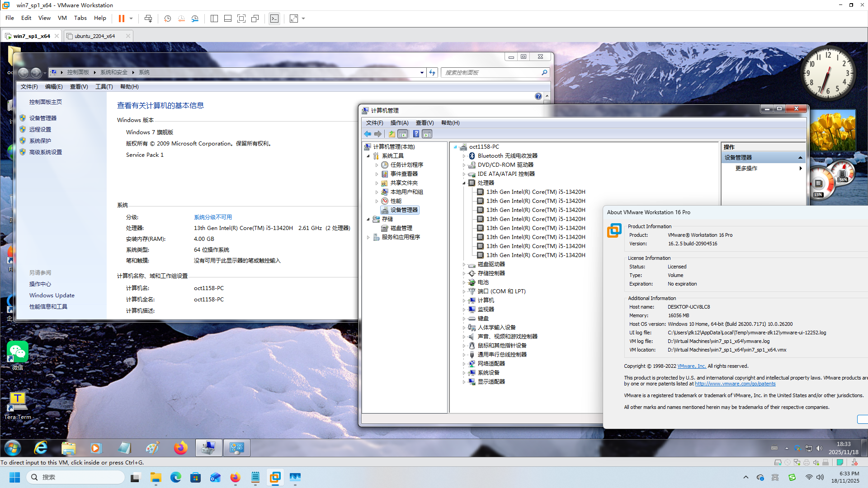This screenshot has width=868, height=488.
Task: Enter full screen mode icon
Action: 241,19
